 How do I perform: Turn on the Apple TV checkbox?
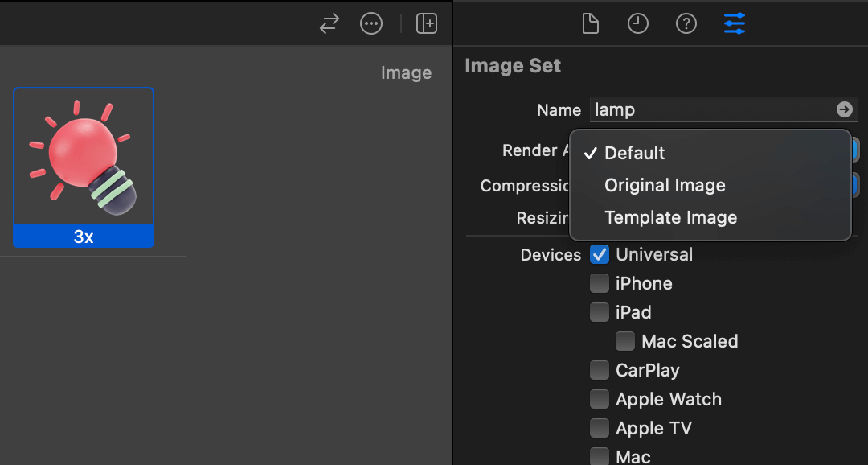[600, 429]
